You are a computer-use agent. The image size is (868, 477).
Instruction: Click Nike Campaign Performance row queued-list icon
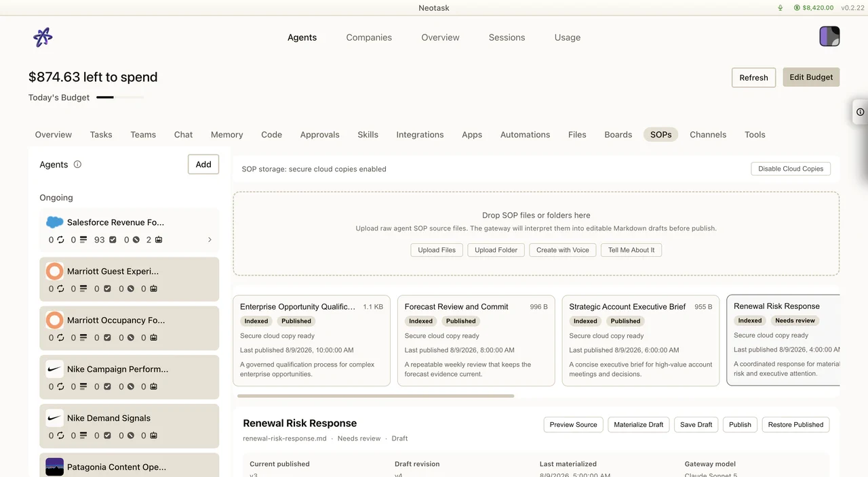pyautogui.click(x=83, y=387)
